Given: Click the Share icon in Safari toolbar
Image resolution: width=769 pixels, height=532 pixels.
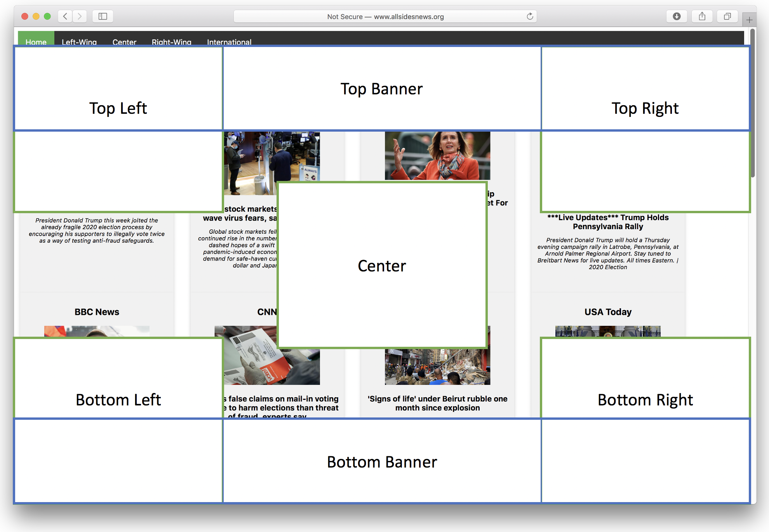Looking at the screenshot, I should pyautogui.click(x=702, y=16).
